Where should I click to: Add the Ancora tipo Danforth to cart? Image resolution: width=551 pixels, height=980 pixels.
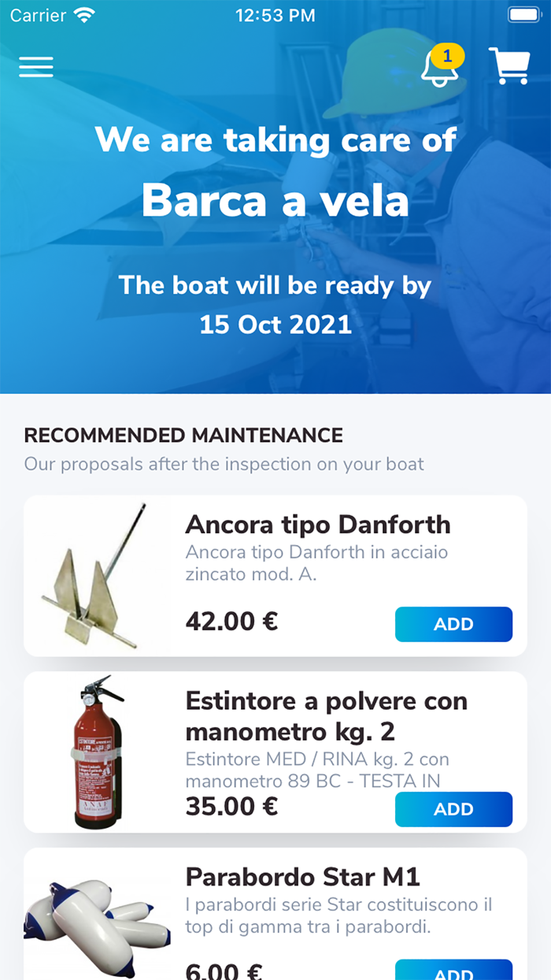pos(453,624)
